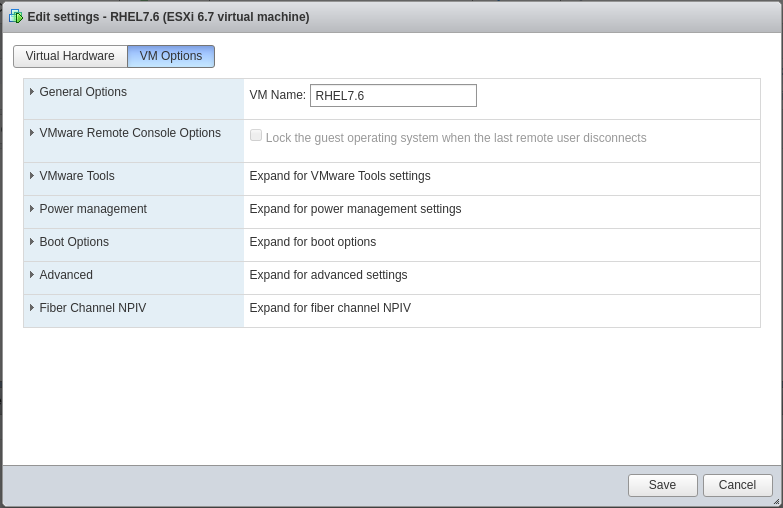783x508 pixels.
Task: Click the 'Expand for power management settings' text
Action: click(x=355, y=209)
